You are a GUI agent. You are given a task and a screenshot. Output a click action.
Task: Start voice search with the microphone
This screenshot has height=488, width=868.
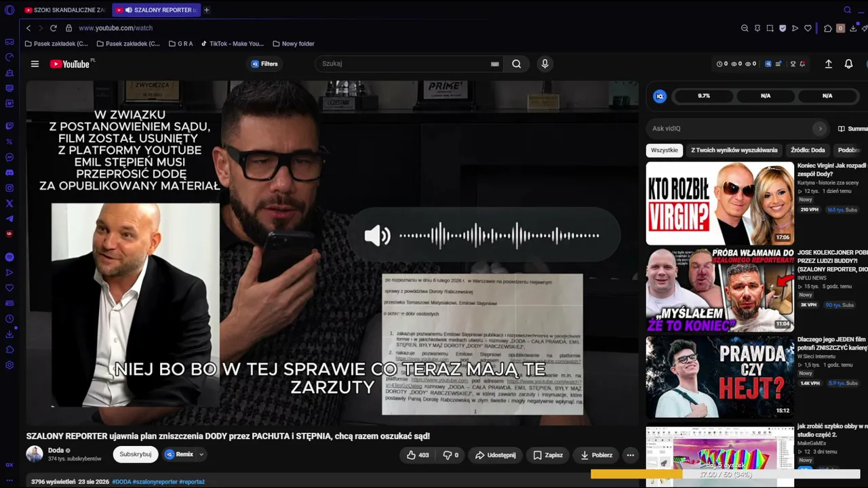click(x=545, y=64)
